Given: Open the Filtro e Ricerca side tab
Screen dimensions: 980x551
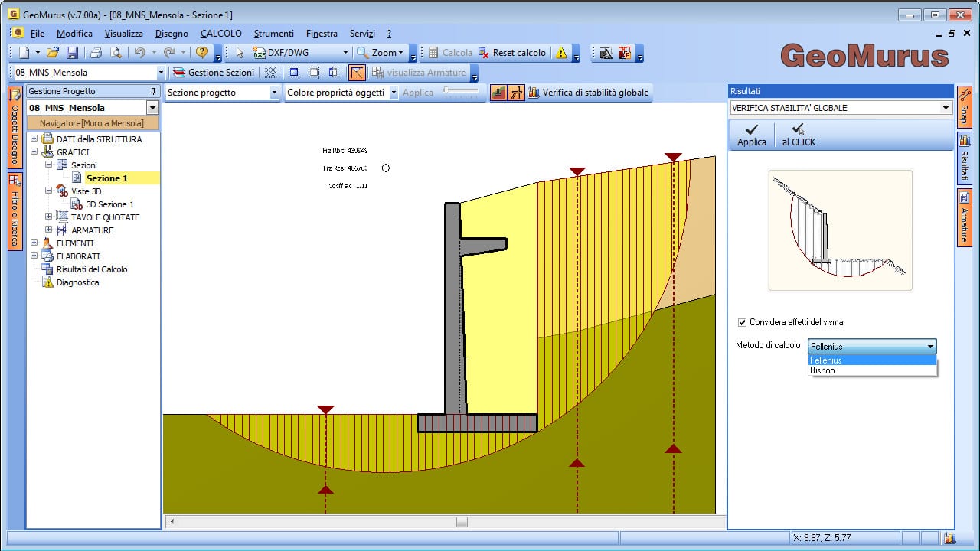Looking at the screenshot, I should (15, 211).
